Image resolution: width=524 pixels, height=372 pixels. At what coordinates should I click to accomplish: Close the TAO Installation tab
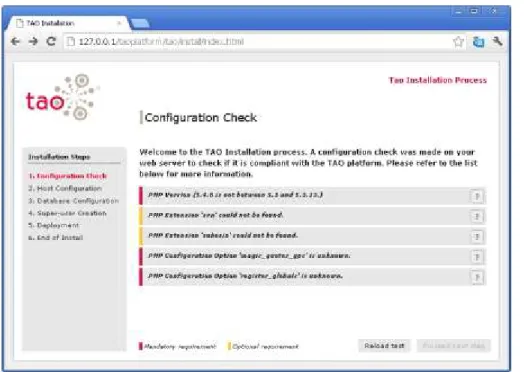click(119, 23)
